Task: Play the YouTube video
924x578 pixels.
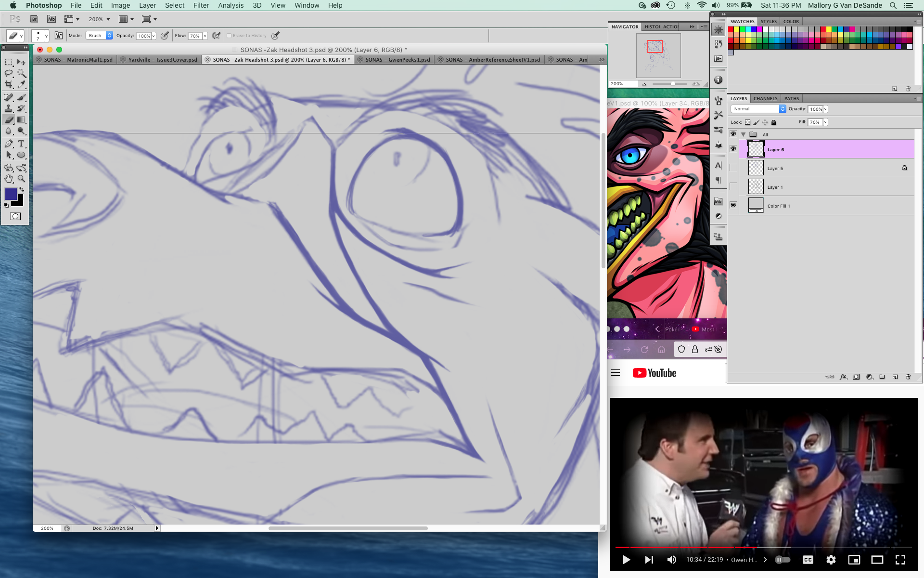Action: pyautogui.click(x=626, y=560)
